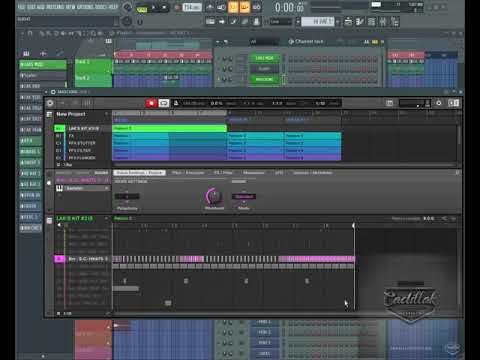Open Maschine settings gear icon
This screenshot has height=360, width=480.
pos(50,103)
